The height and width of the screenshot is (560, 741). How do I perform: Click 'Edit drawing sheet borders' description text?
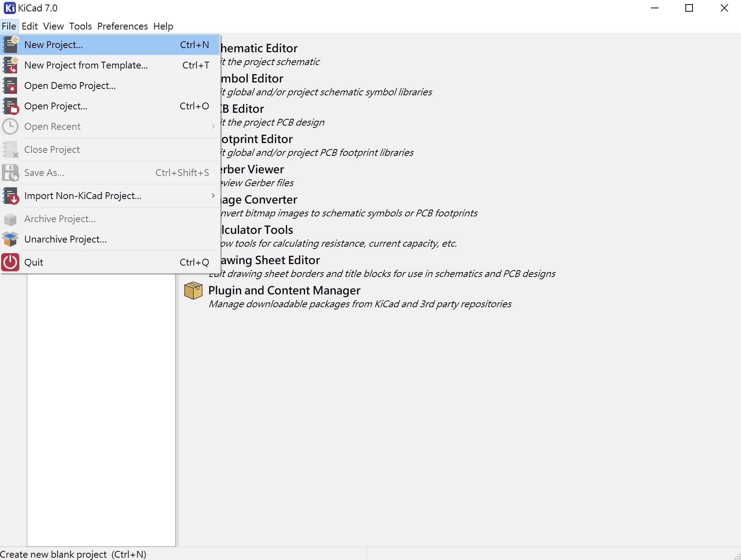coord(382,274)
